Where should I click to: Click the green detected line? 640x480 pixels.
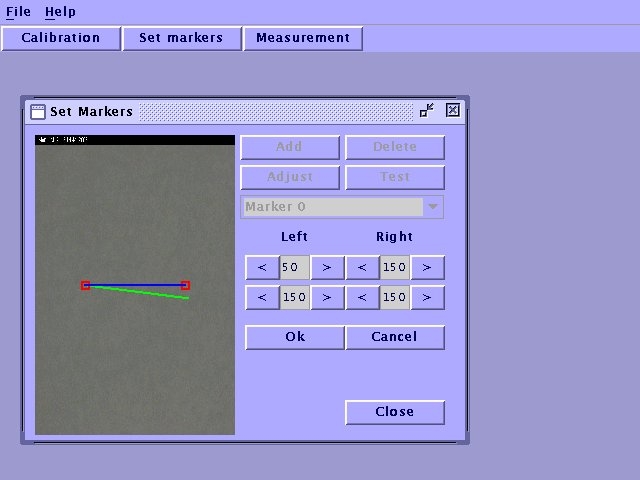tap(140, 293)
